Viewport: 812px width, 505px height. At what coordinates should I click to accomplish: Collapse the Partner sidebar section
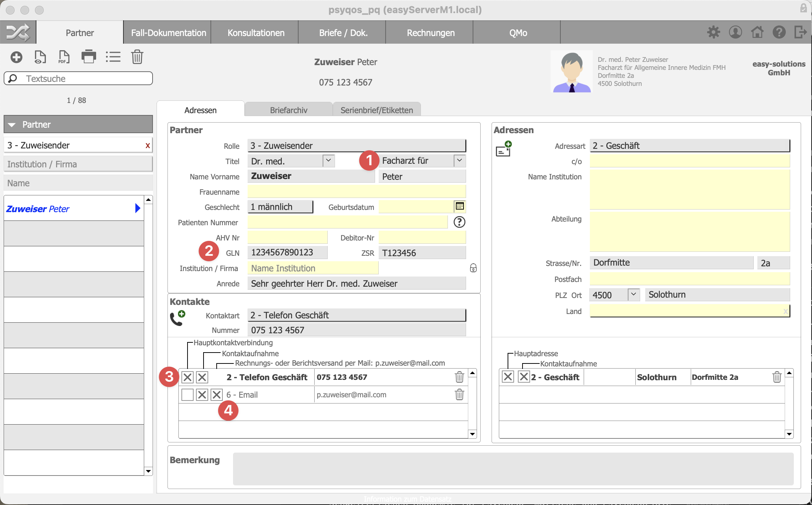click(12, 125)
